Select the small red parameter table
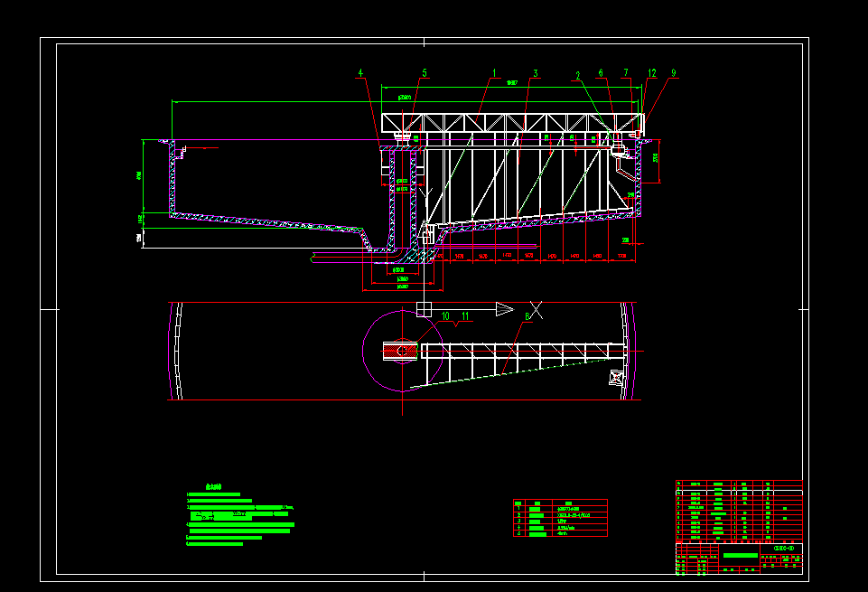 [560, 518]
